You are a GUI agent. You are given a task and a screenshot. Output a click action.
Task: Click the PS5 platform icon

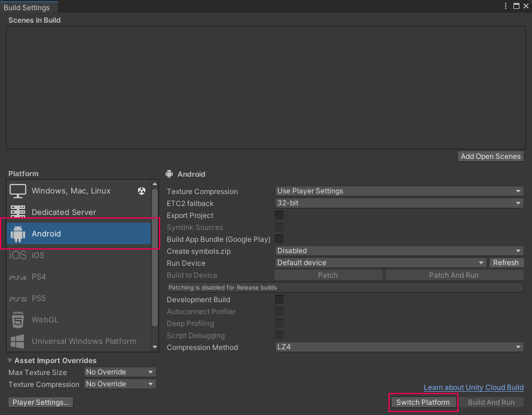tap(18, 299)
